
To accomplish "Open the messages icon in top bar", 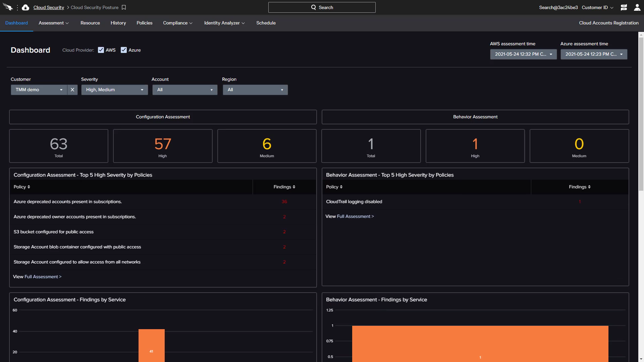I will pos(624,7).
